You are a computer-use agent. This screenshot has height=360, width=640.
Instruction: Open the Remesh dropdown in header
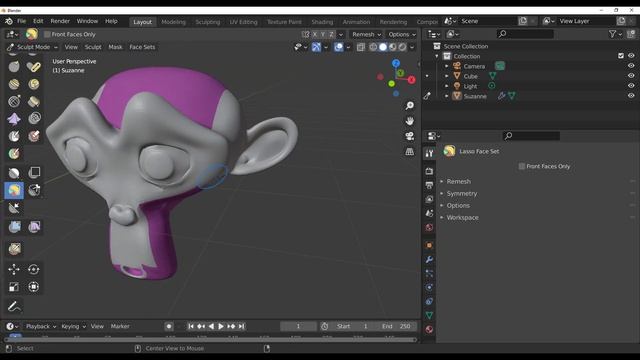pos(366,34)
